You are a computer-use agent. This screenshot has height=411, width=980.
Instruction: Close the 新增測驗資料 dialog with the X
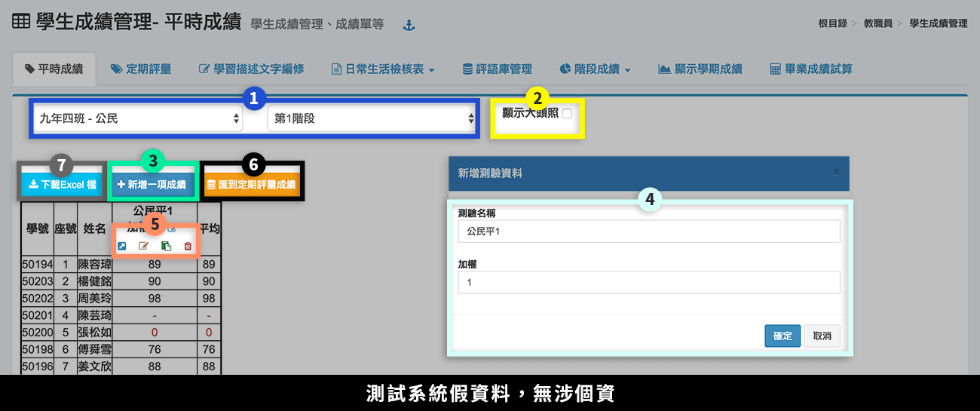[x=836, y=172]
